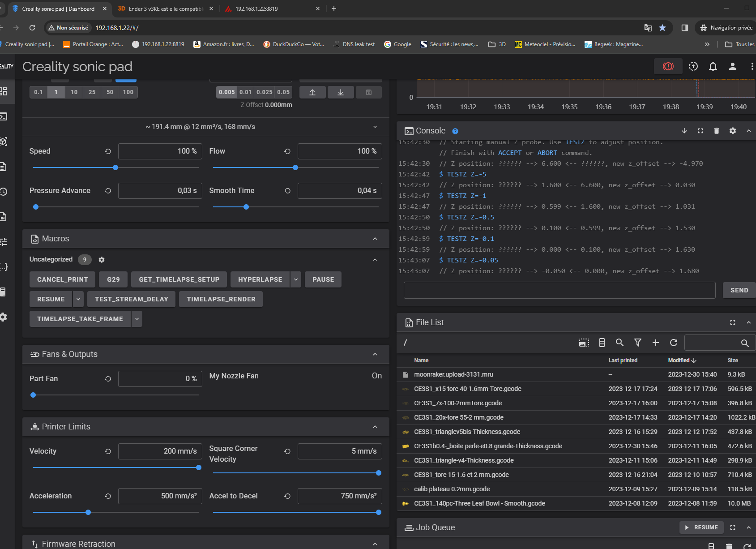
Task: Select 25 mm move distance
Action: point(92,92)
